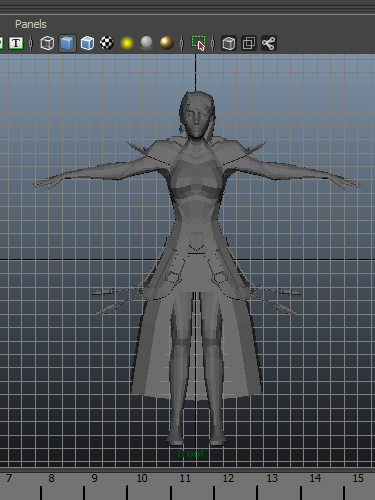The width and height of the screenshot is (375, 500).
Task: Click the gold sphere high quality rendering icon
Action: point(167,43)
